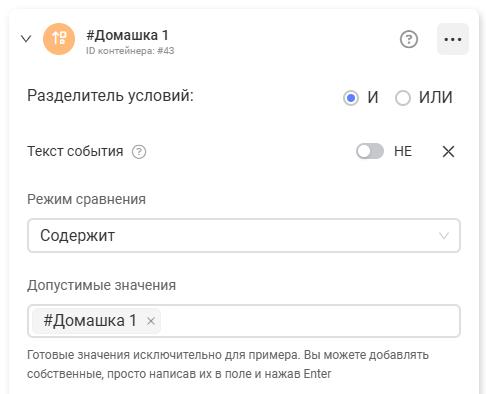Open the three-dots container options menu

tap(453, 39)
